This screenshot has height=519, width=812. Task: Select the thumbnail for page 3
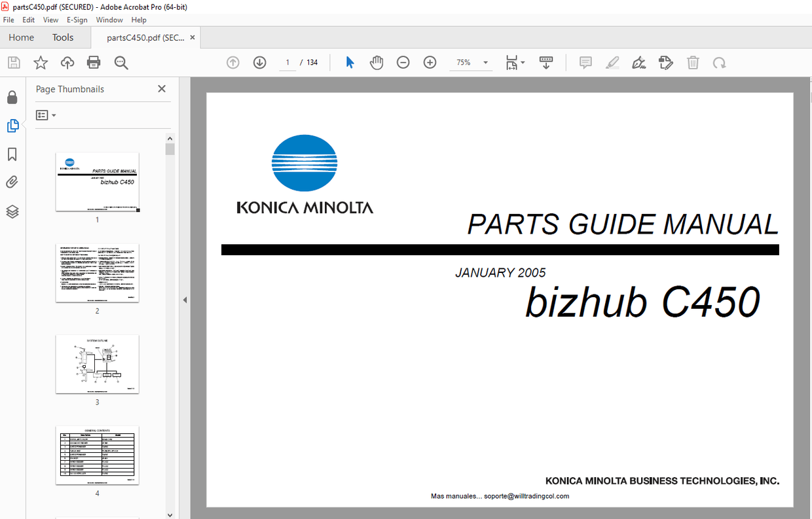pyautogui.click(x=97, y=364)
